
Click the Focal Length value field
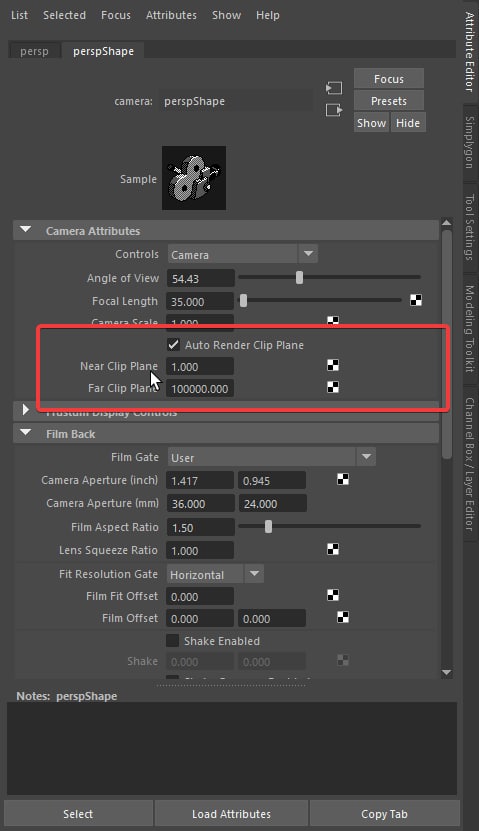(x=200, y=301)
